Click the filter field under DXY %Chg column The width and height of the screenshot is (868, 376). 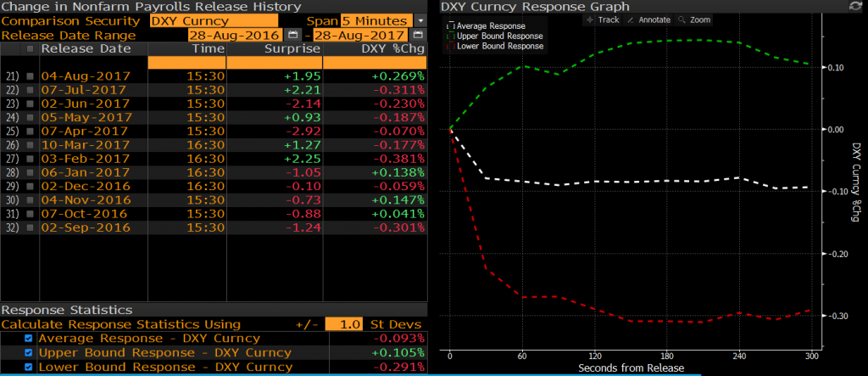[x=375, y=62]
